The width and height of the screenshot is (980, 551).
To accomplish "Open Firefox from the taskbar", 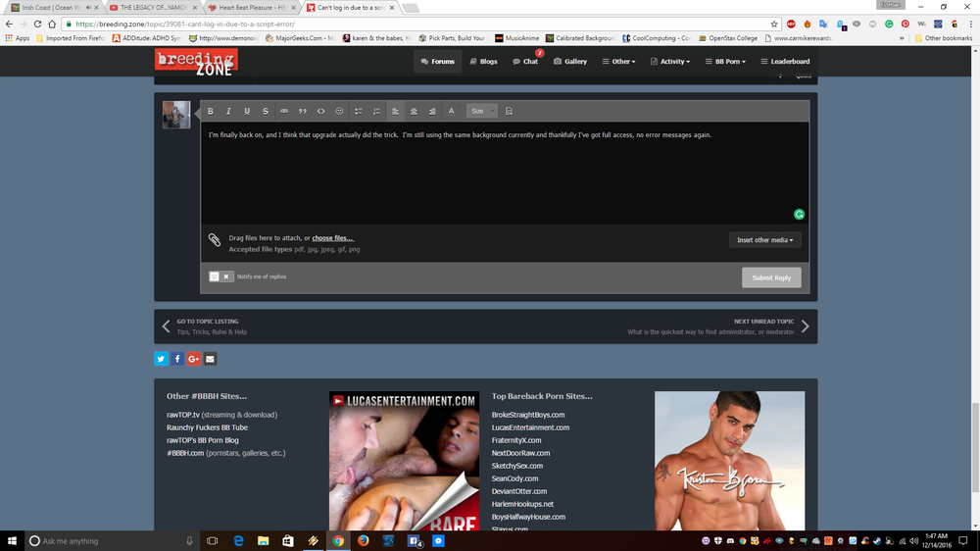I will [x=364, y=541].
